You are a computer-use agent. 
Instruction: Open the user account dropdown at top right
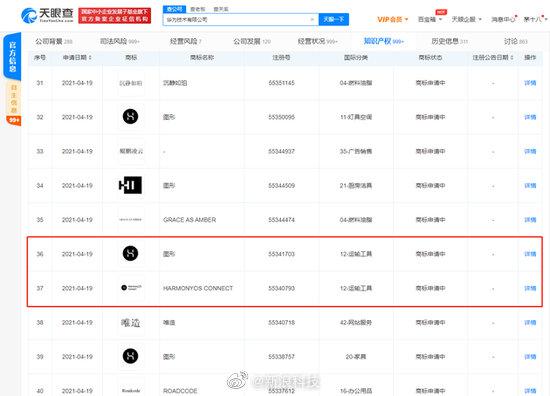pos(535,19)
